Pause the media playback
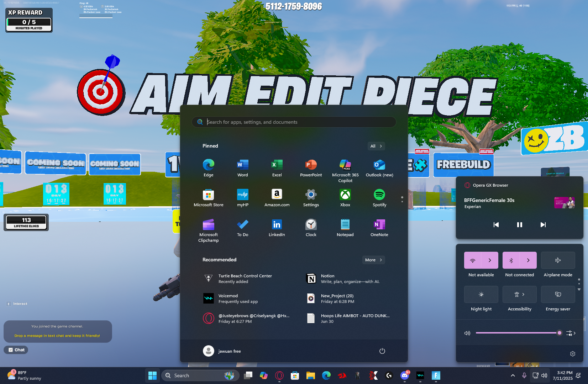The height and width of the screenshot is (384, 588). [x=520, y=225]
